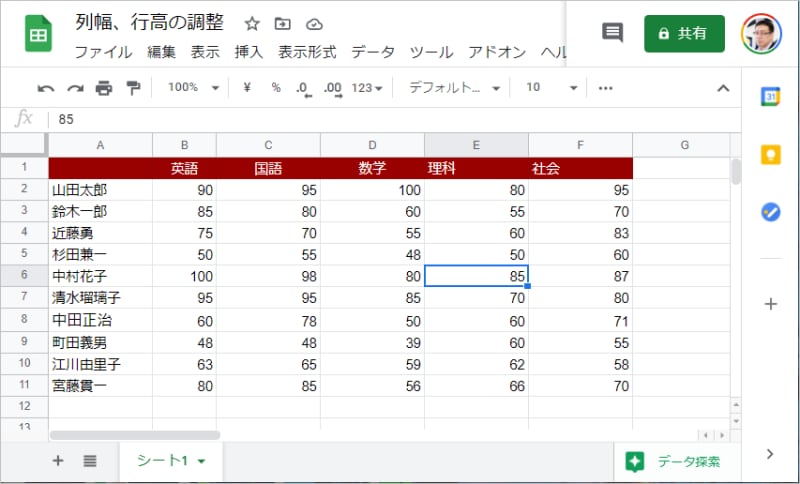Select row 1 header
This screenshot has width=800, height=484.
tap(24, 168)
